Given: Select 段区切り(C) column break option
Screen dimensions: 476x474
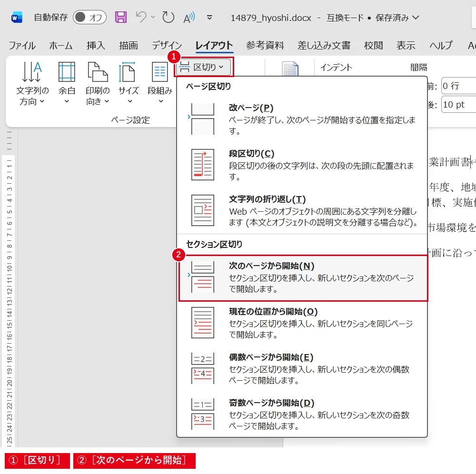Looking at the screenshot, I should pos(302,165).
